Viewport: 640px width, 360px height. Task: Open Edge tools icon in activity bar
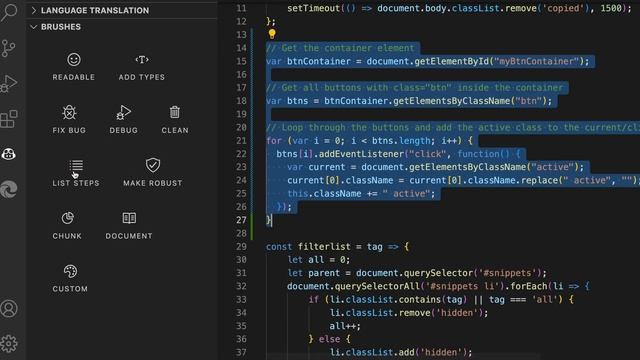pos(9,189)
